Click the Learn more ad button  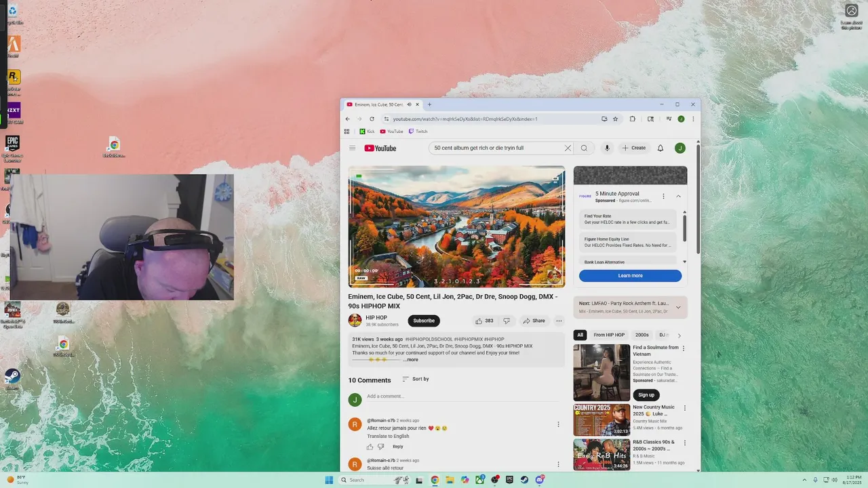tap(630, 276)
